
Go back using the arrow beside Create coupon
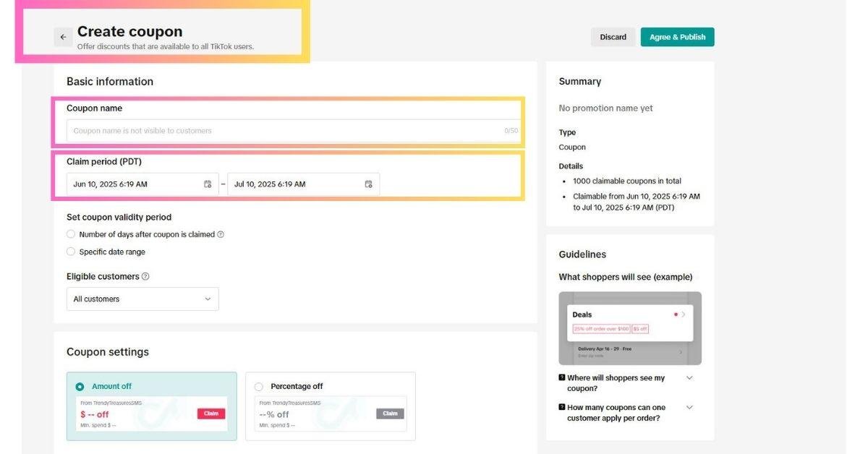63,37
